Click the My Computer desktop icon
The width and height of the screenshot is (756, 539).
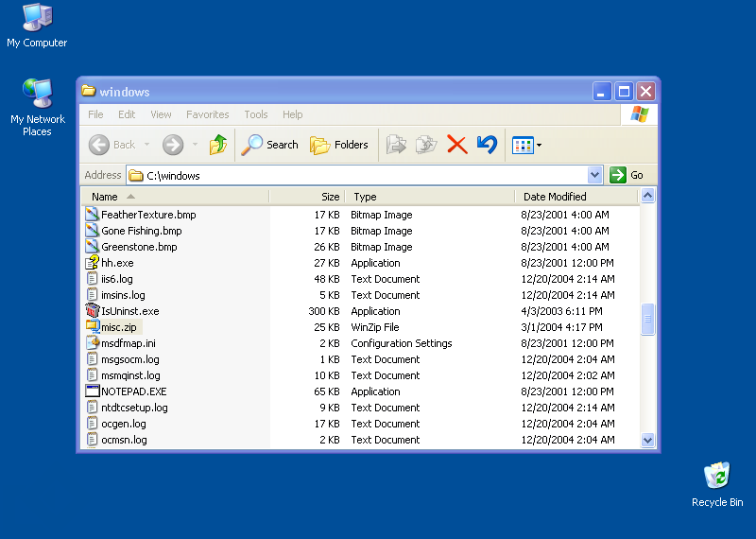[37, 19]
